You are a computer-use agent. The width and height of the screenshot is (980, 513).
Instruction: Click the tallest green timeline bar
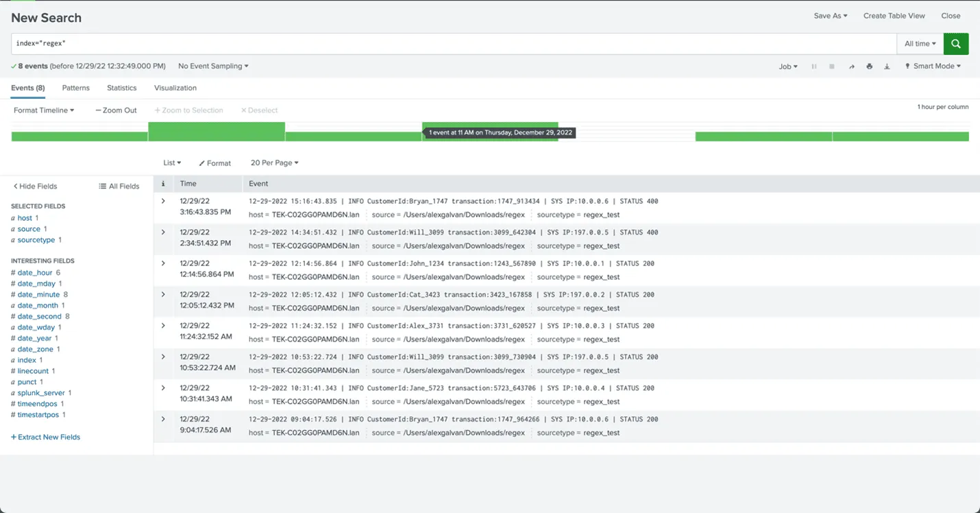(x=216, y=132)
